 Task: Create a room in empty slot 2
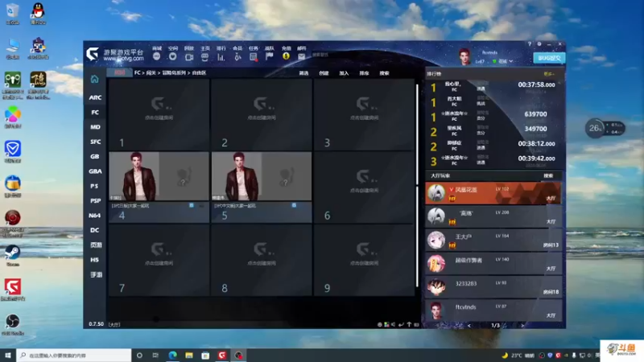(262, 114)
